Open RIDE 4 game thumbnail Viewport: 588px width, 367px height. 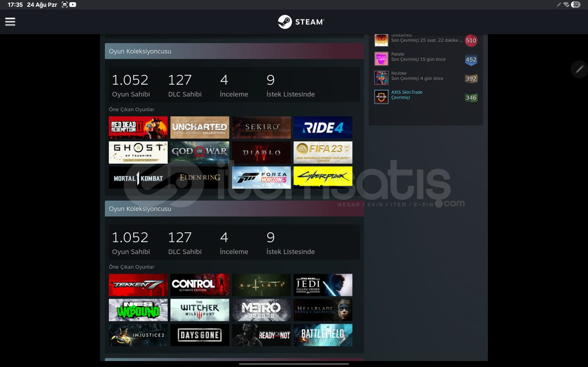click(323, 127)
